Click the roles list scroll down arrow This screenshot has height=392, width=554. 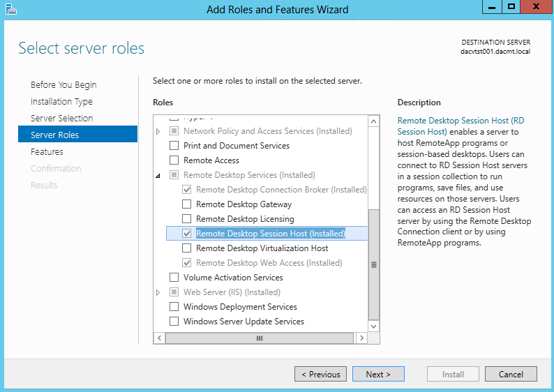pyautogui.click(x=374, y=326)
